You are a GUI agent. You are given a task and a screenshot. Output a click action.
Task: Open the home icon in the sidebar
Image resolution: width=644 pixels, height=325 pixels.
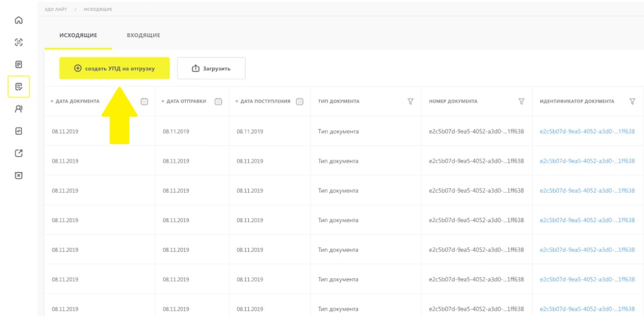18,21
